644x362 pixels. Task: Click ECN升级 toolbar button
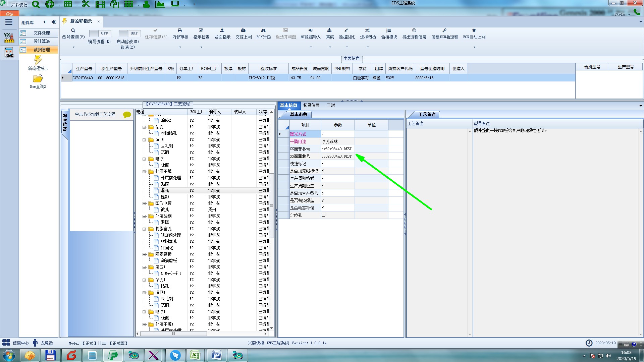(263, 34)
